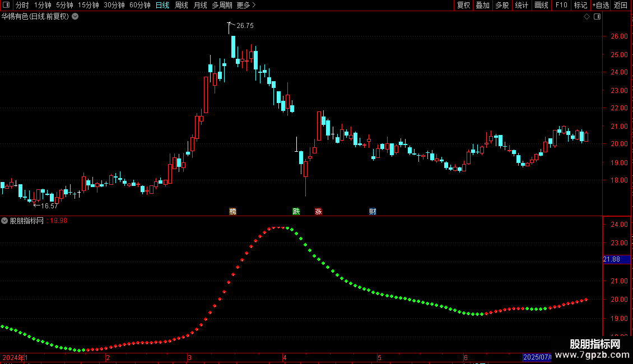Image resolution: width=633 pixels, height=364 pixels.
Task: Open the 统计 statistics tool
Action: coord(521,5)
